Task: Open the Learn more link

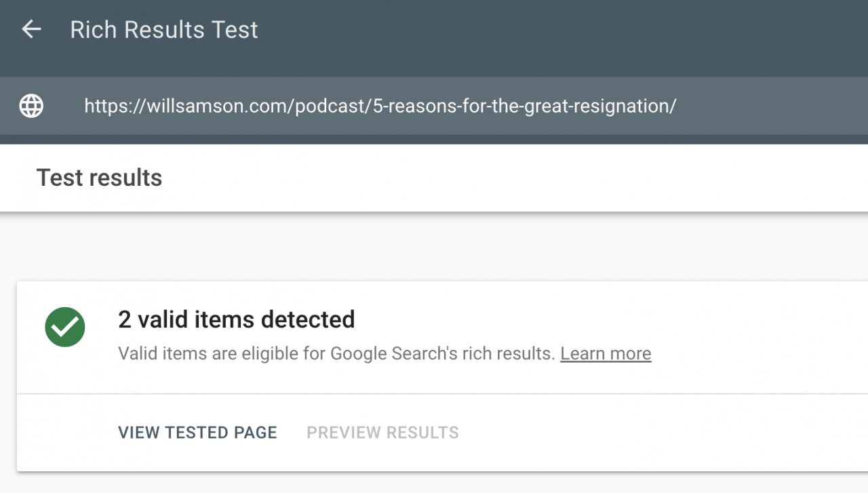Action: click(x=606, y=353)
